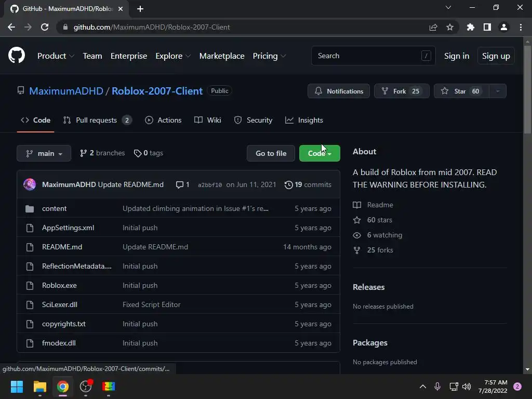This screenshot has height=399, width=532.
Task: Open commit hash a2bbf10
Action: coord(210,185)
